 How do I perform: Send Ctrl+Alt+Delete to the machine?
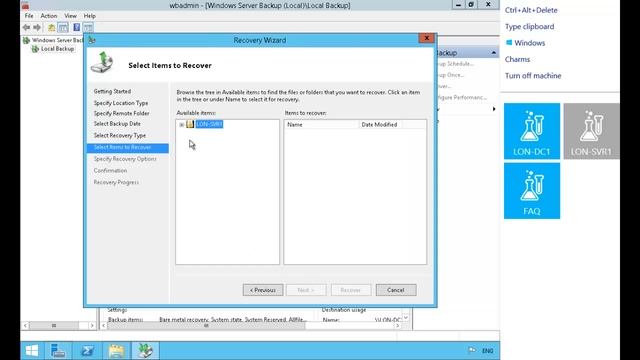coord(531,10)
